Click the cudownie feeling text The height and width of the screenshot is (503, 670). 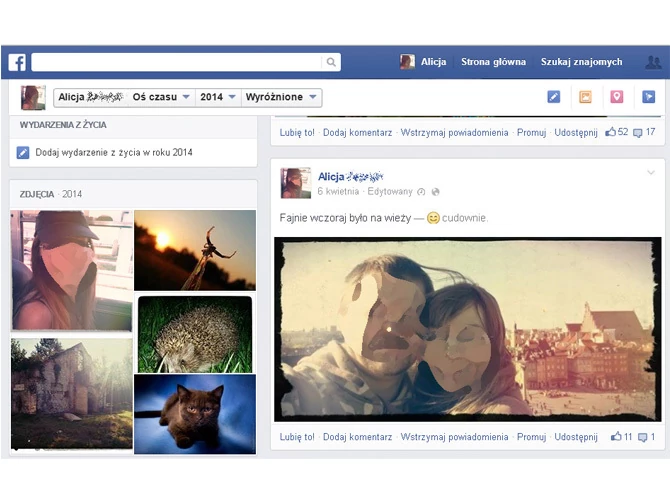tap(464, 218)
